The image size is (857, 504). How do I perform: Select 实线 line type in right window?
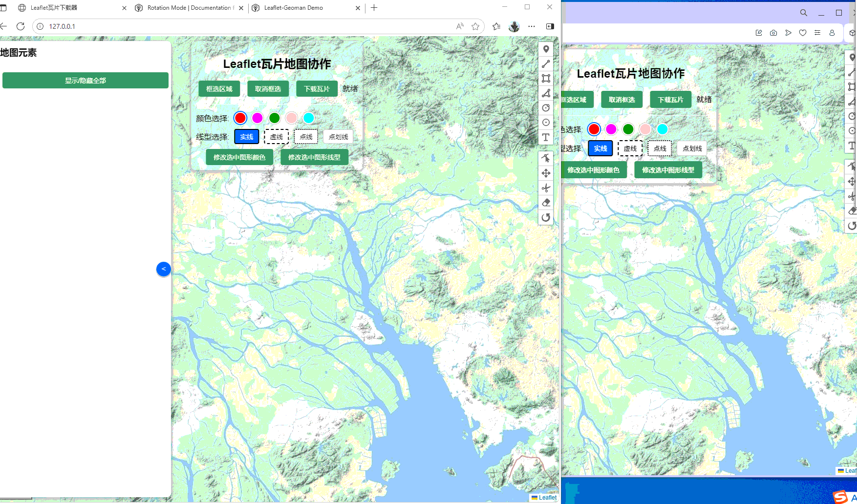point(600,148)
